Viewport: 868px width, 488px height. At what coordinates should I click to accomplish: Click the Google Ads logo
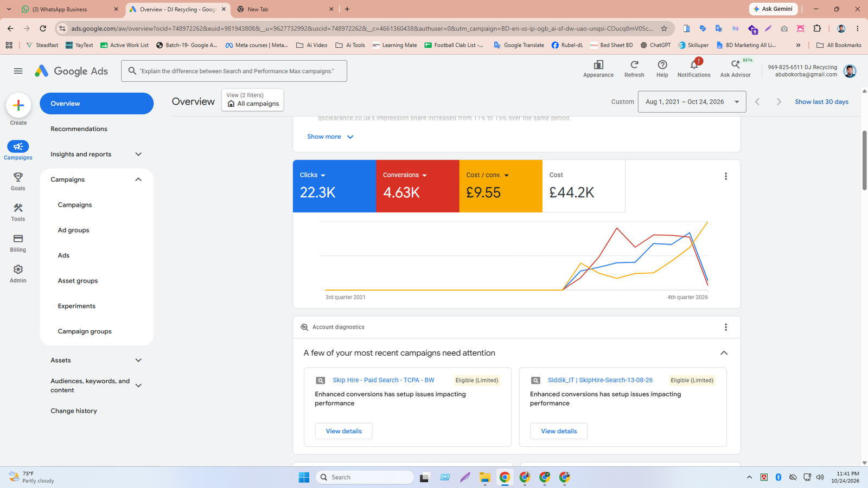click(71, 71)
